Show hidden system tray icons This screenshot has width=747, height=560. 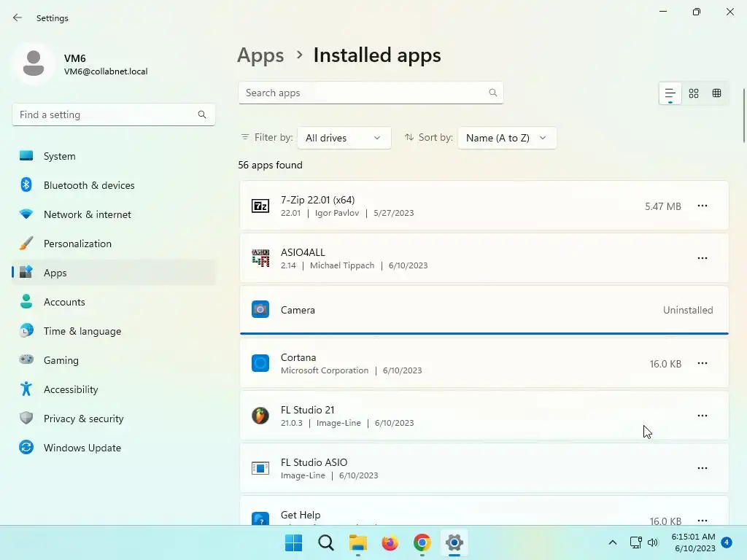[613, 542]
